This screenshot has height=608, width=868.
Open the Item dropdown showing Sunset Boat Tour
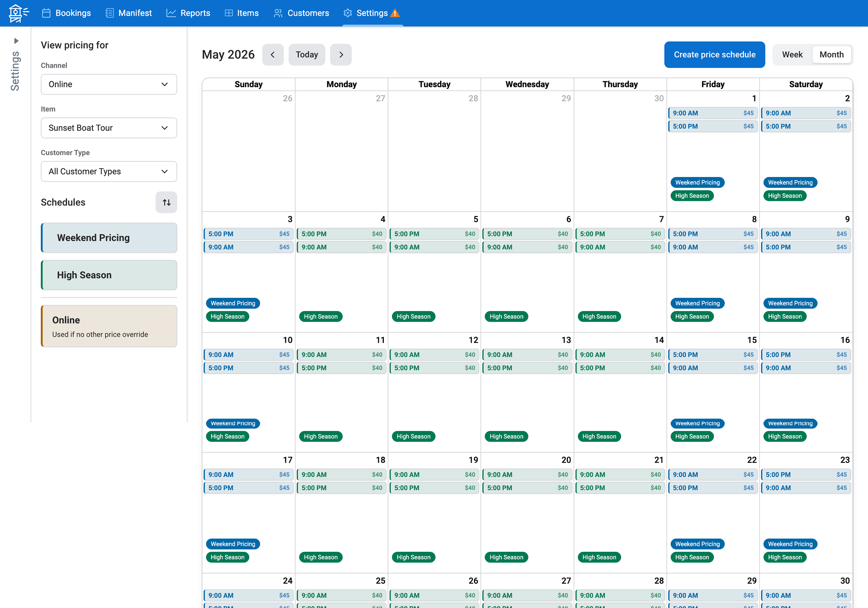pyautogui.click(x=109, y=128)
